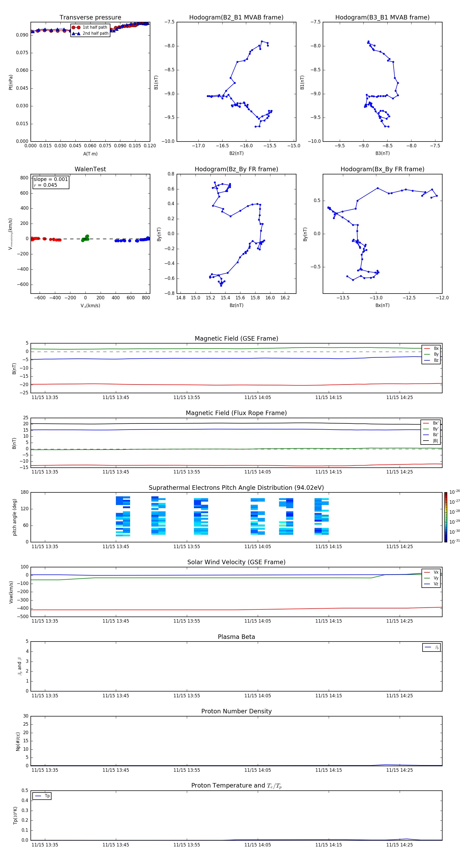Click the 'Hodogram(Bx_By FR frame)' title

point(382,169)
